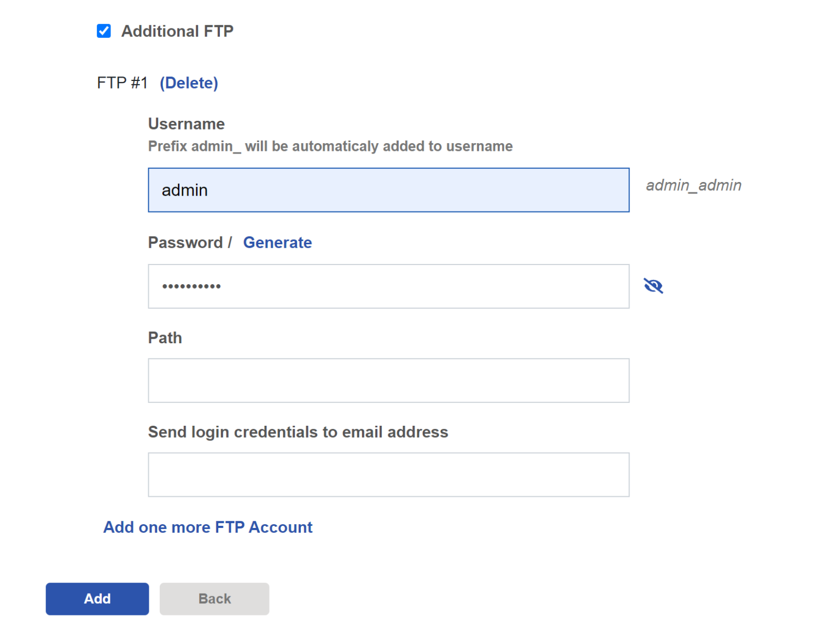Screen dimensions: 840x628
Task: Click the Additional FTP label text
Action: point(177,31)
